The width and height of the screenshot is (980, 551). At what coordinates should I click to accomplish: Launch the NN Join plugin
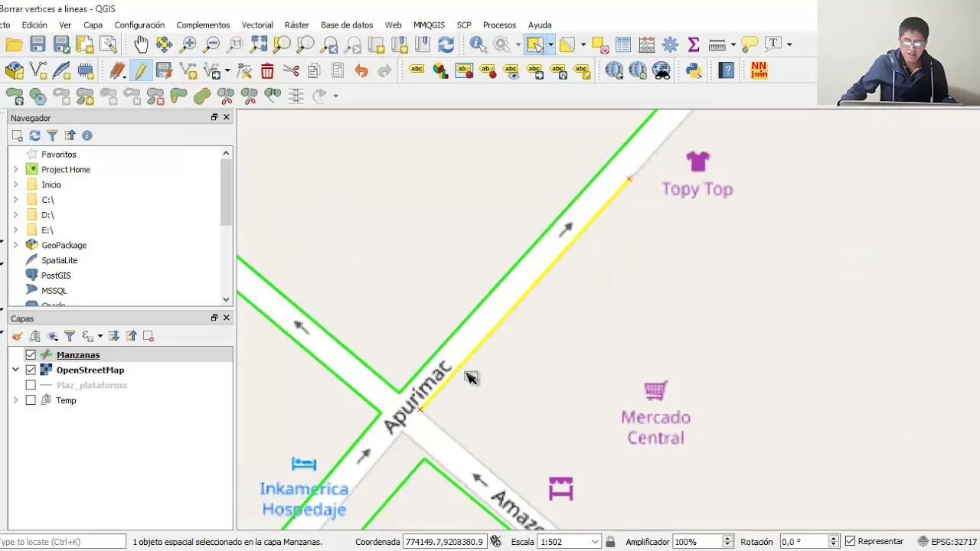point(759,70)
